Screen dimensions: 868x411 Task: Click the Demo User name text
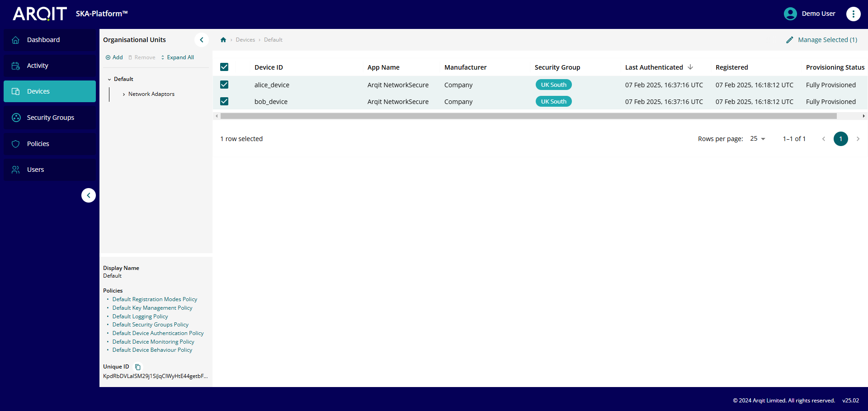point(818,14)
